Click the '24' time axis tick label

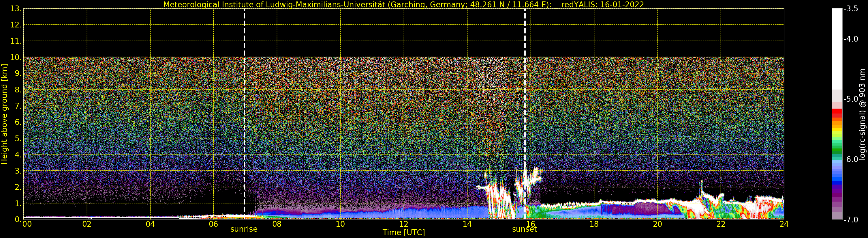pos(784,224)
